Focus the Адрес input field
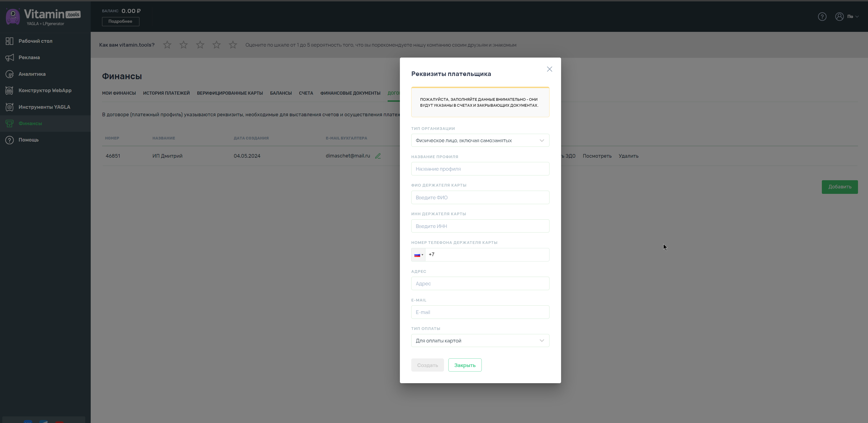 480,283
